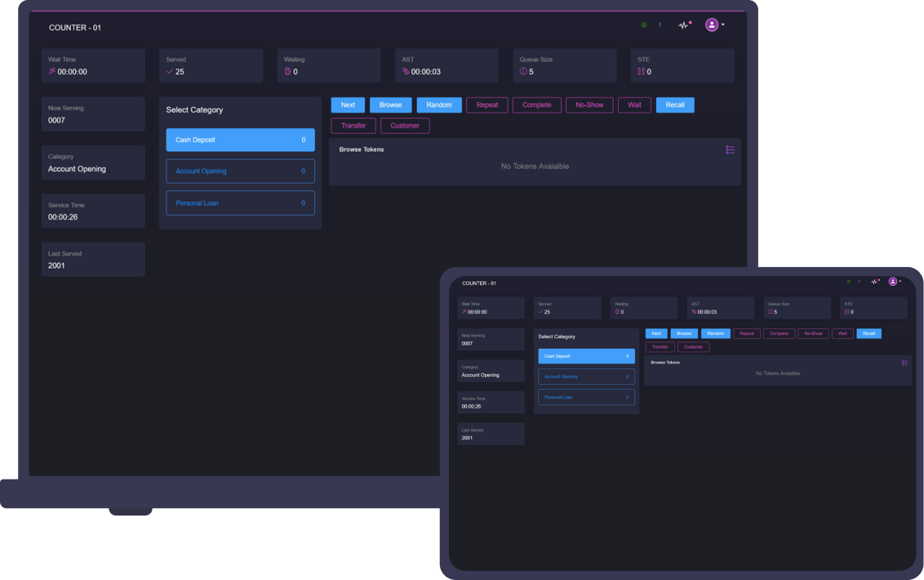The width and height of the screenshot is (924, 580).
Task: Expand profile dropdown caret on tablet header
Action: pos(900,282)
